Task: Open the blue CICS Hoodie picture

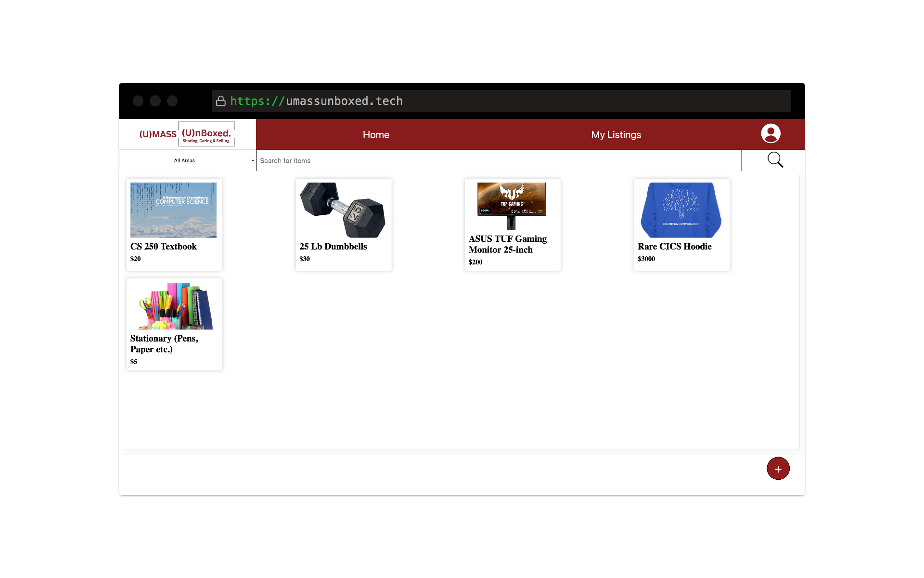Action: (681, 210)
